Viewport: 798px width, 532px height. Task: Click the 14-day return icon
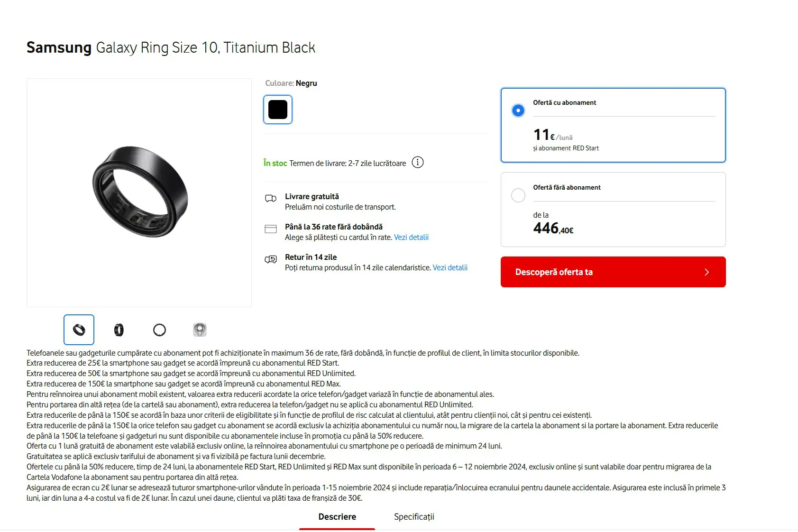[x=271, y=259]
